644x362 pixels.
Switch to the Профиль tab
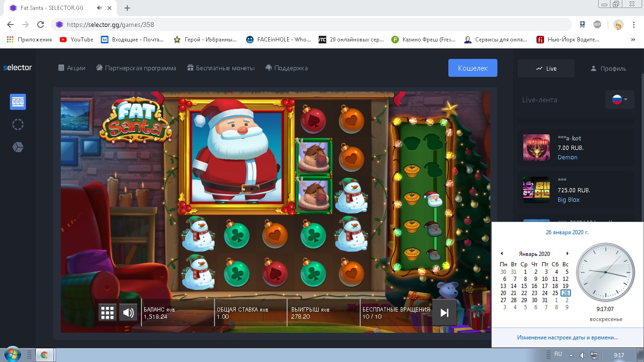click(608, 68)
